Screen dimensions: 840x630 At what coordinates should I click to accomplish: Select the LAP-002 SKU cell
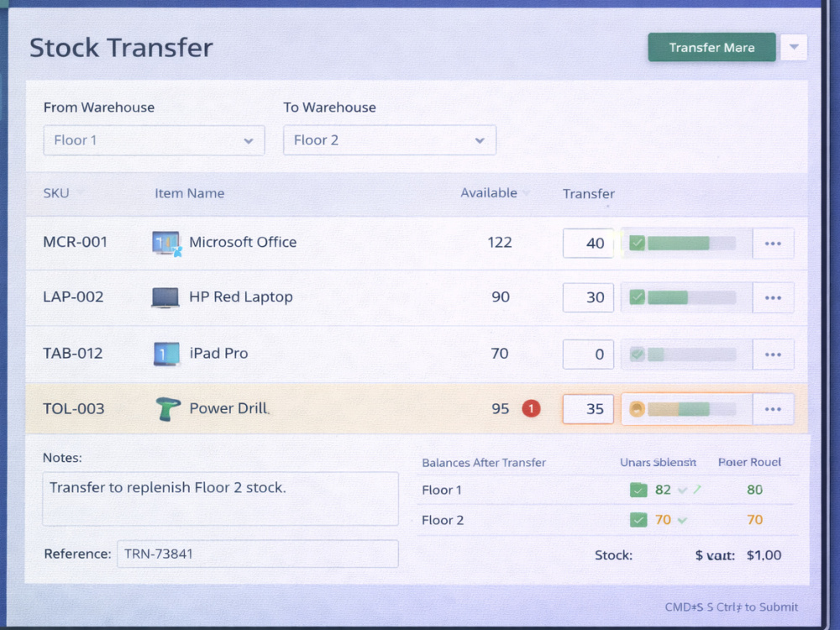[73, 297]
